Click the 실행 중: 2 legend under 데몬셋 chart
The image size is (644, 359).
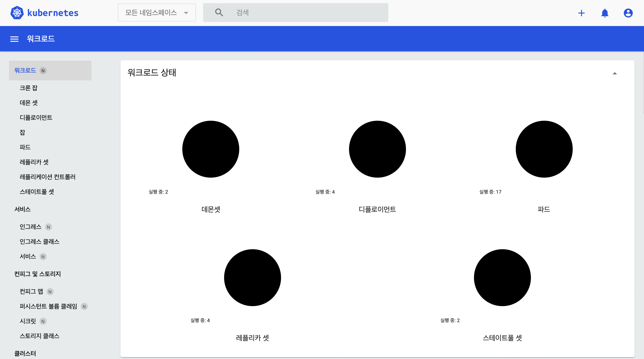point(158,192)
